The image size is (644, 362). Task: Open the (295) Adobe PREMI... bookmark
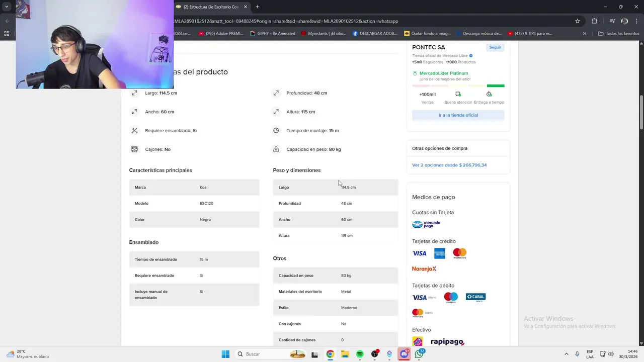(221, 34)
